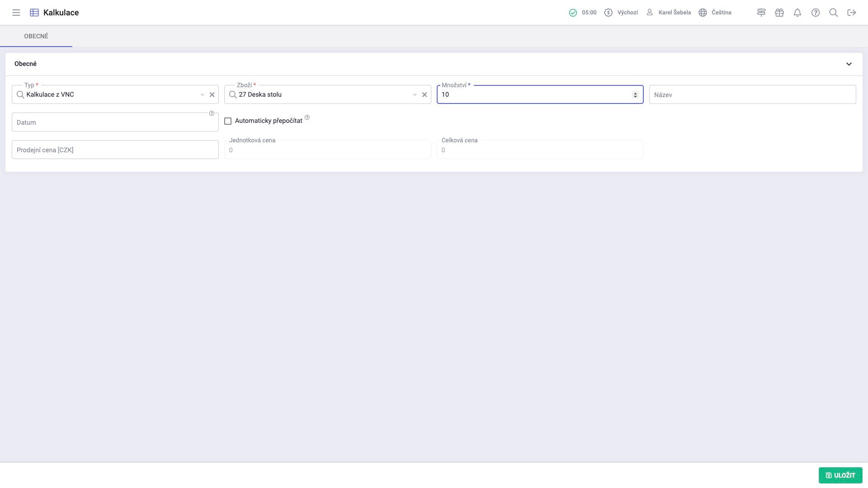This screenshot has height=488, width=868.
Task: Click the search magnifier in header
Action: (x=834, y=13)
